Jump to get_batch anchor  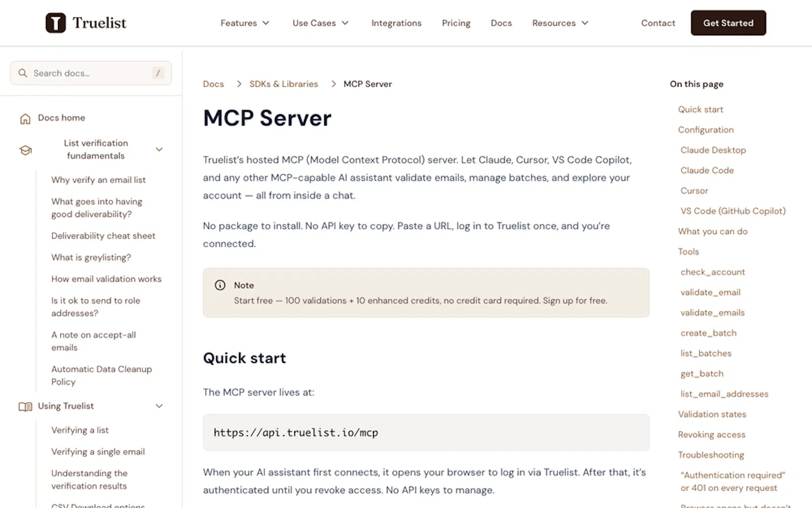702,373
